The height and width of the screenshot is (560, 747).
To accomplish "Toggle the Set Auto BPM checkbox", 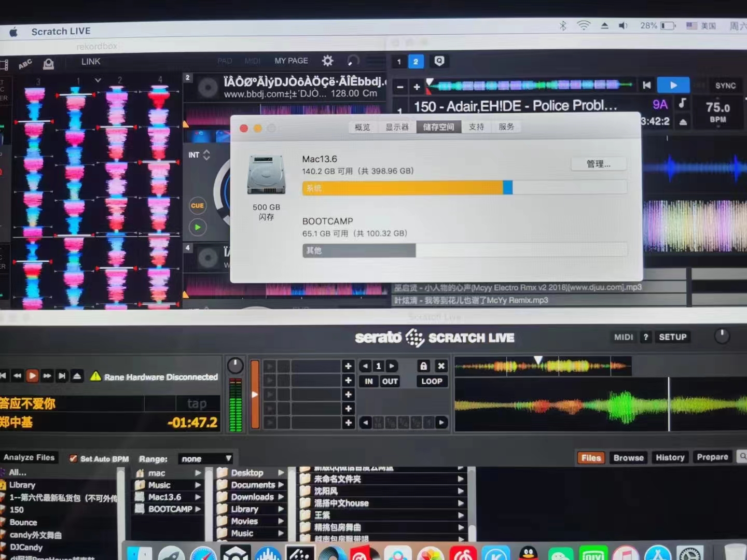I will [x=73, y=458].
